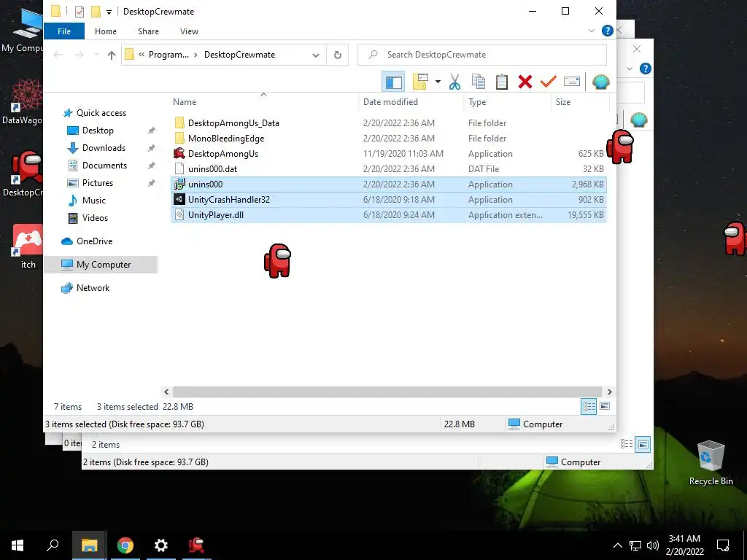Click the UnityCrashHandler32 file

[389, 200]
